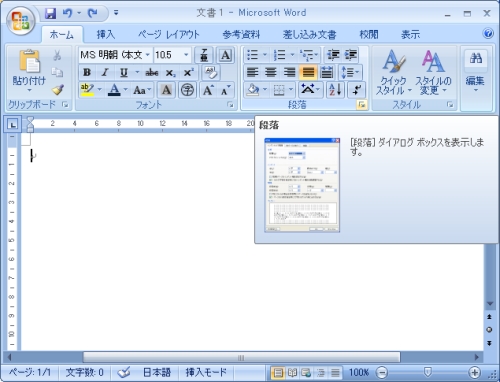This screenshot has height=382, width=500.
Task: Save the document from Quick Access toolbar
Action: tap(50, 13)
